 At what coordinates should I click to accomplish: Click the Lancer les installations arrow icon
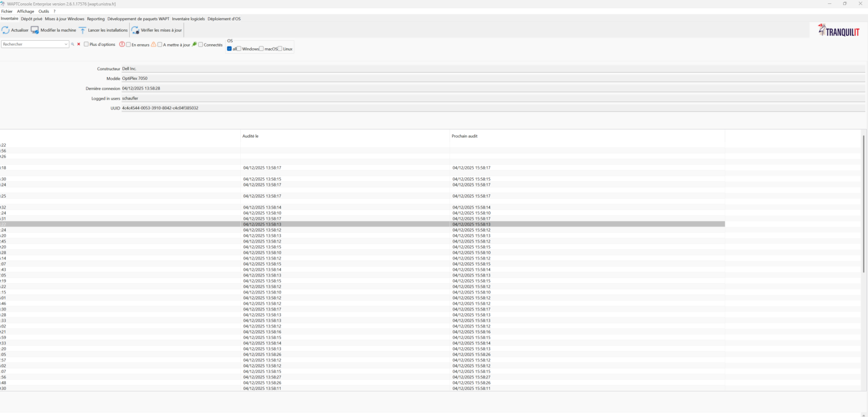click(x=83, y=30)
